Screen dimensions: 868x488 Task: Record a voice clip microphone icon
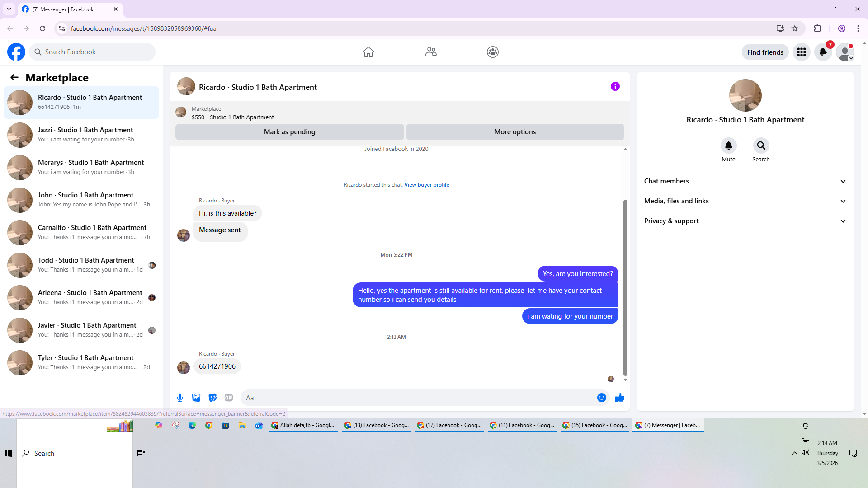click(x=180, y=398)
